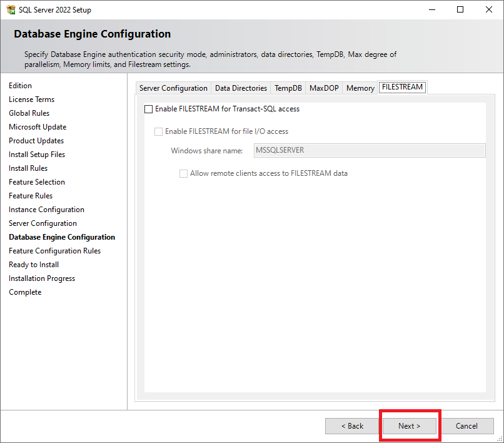Select Feature Selection in the steps list
This screenshot has width=504, height=443.
tap(37, 182)
